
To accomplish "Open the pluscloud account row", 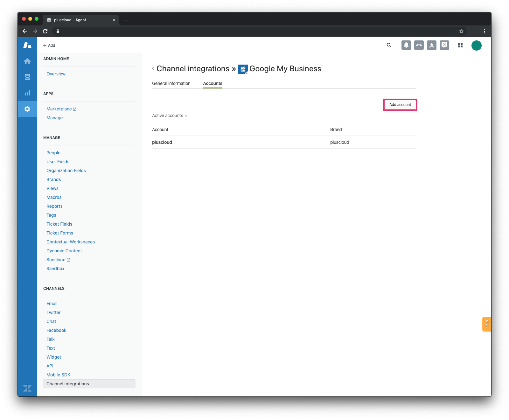I will (x=284, y=142).
